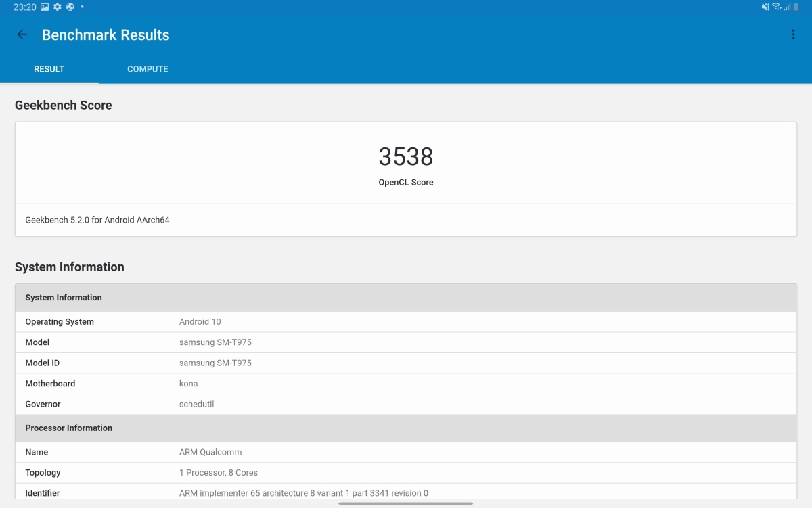Tap the settings gear in status bar
This screenshot has width=812, height=508.
[58, 7]
